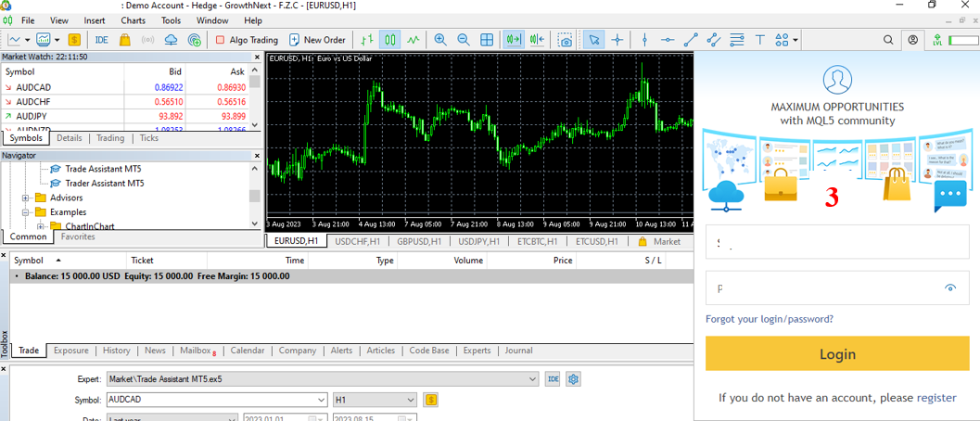Toggle Algo Trading on or off
This screenshot has width=980, height=447.
point(247,40)
